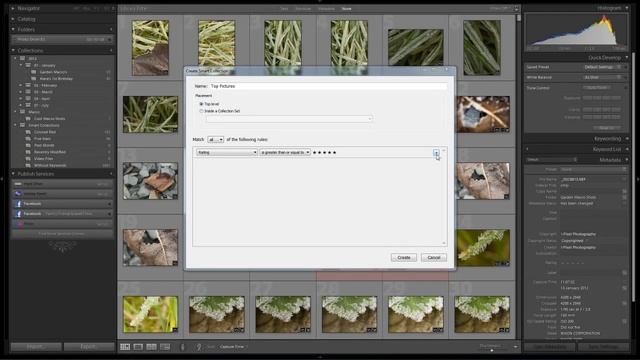Expand the Keywording panel
This screenshot has width=640, height=360.
click(x=627, y=139)
